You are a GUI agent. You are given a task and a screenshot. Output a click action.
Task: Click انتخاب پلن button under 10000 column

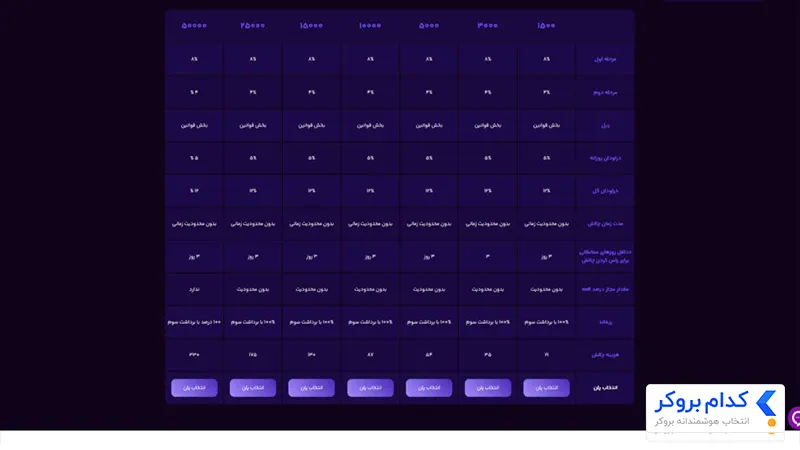click(x=370, y=388)
